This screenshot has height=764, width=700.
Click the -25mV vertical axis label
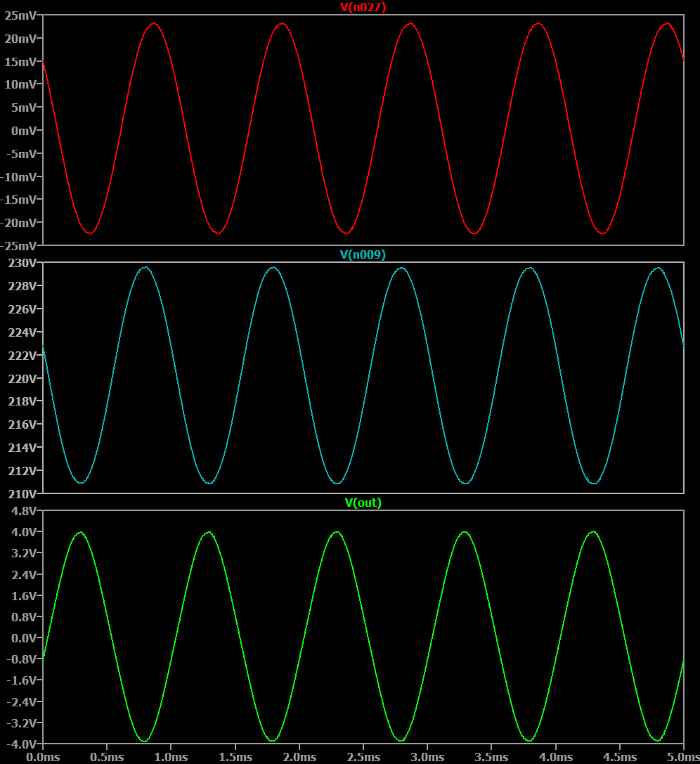pos(20,245)
